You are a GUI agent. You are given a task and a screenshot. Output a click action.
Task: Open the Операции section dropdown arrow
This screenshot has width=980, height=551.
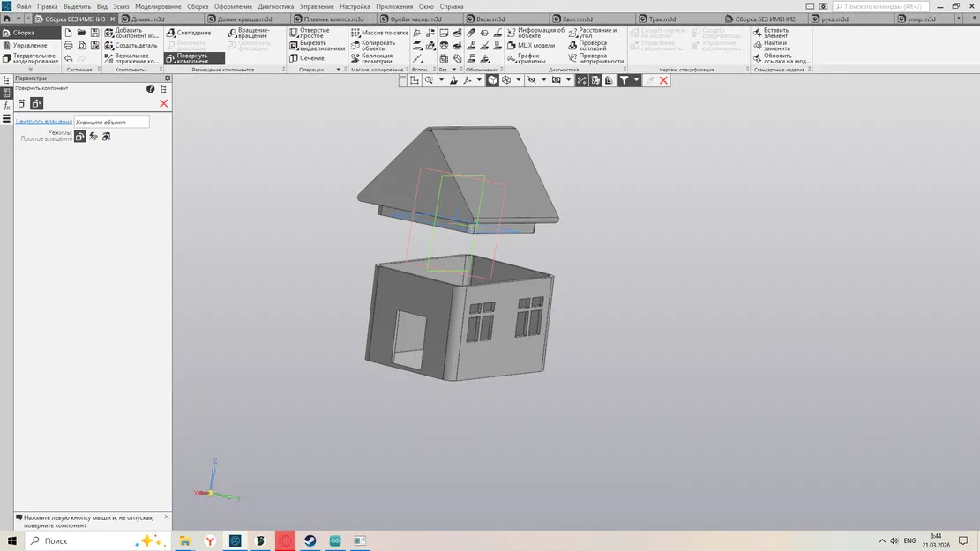click(x=336, y=68)
